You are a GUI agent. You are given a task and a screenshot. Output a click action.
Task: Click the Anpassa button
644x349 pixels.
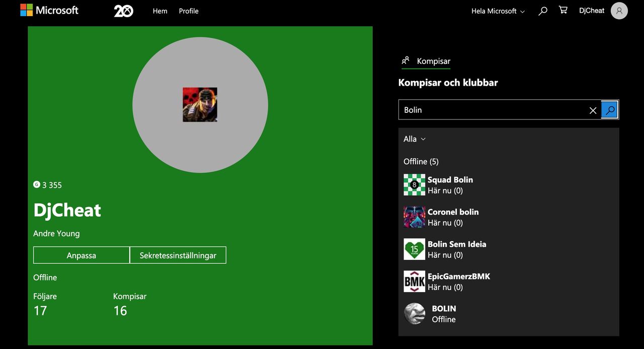pyautogui.click(x=82, y=255)
